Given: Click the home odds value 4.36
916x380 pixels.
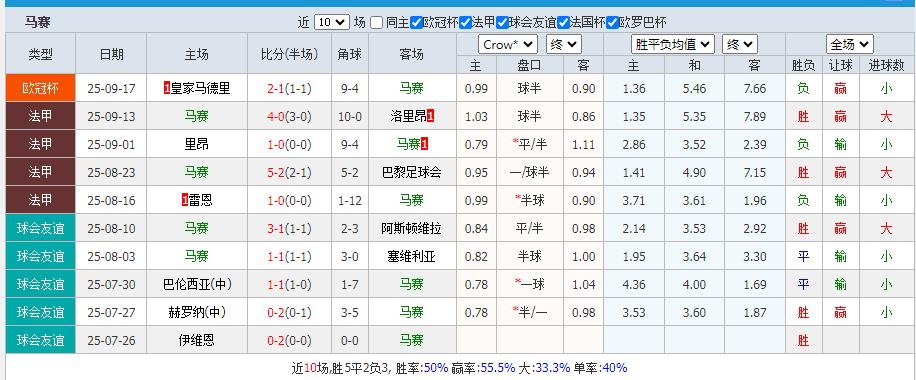Looking at the screenshot, I should click(634, 285).
